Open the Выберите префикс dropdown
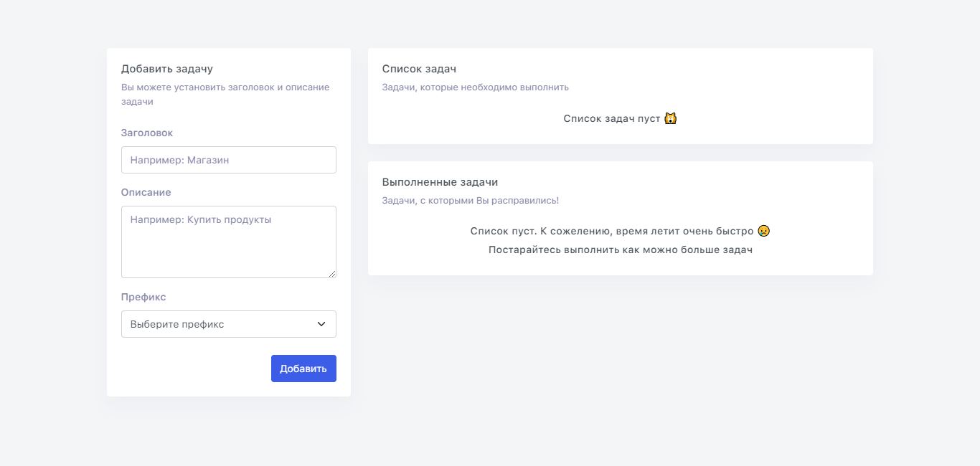Screen dimensions: 980x466 pos(228,324)
